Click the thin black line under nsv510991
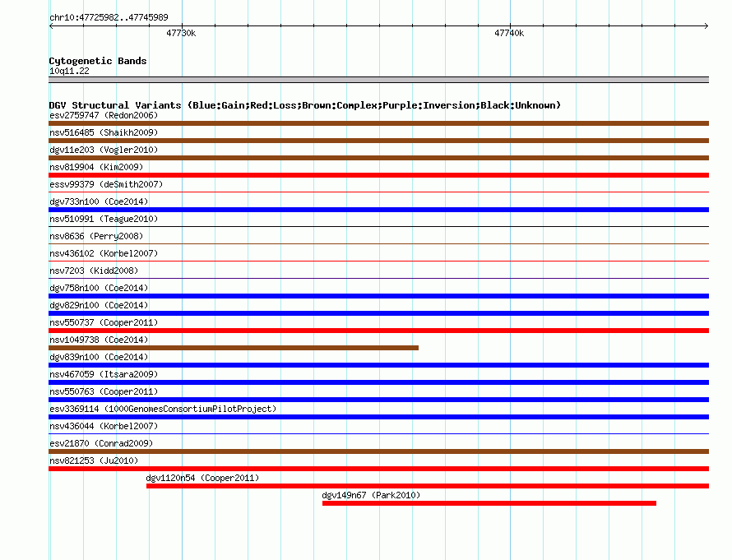Screen dimensions: 732x560 (378, 226)
